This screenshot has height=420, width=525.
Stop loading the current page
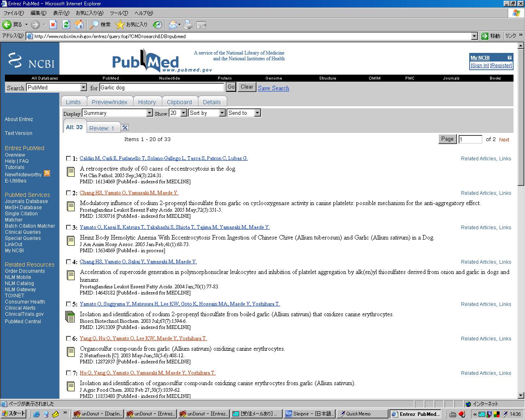pos(53,25)
